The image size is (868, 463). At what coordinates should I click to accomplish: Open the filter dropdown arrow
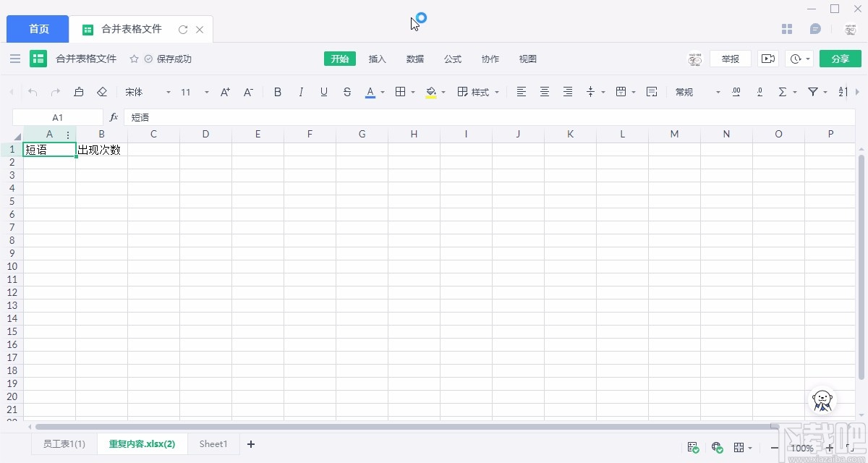tap(825, 92)
